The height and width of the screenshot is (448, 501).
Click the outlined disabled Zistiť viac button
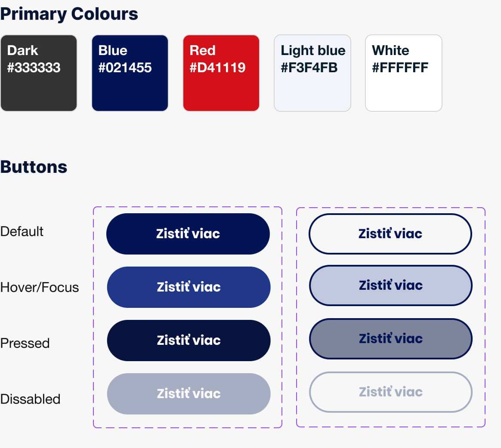coord(391,392)
